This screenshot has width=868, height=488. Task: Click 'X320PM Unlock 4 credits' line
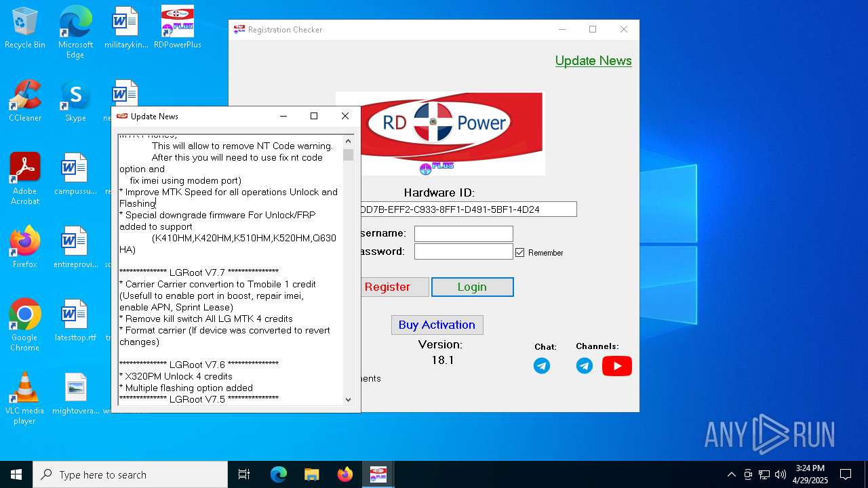(176, 376)
